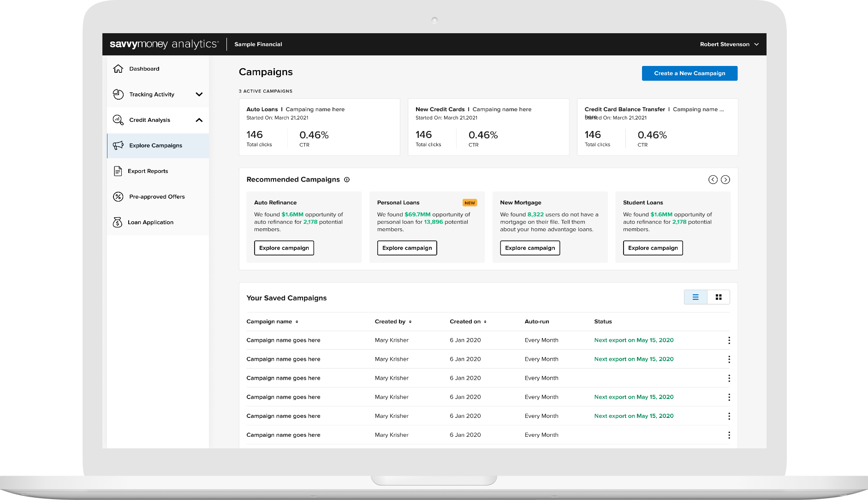Click Create a New Campaign button
Screen dimensions: 868x500
pyautogui.click(x=690, y=73)
